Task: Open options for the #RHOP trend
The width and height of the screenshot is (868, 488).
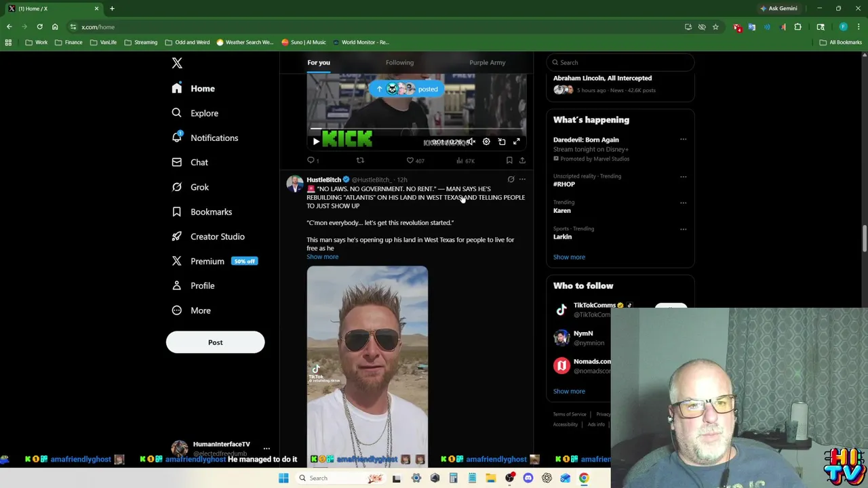Action: click(683, 176)
